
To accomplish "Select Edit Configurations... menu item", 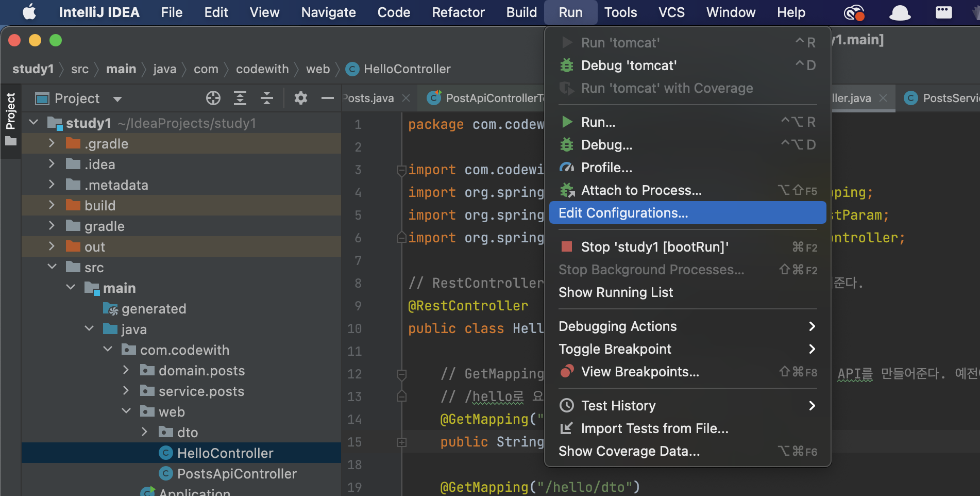I will [x=687, y=213].
